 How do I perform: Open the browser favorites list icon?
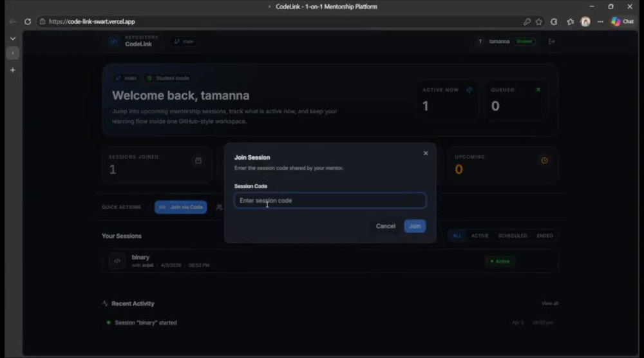click(x=570, y=21)
